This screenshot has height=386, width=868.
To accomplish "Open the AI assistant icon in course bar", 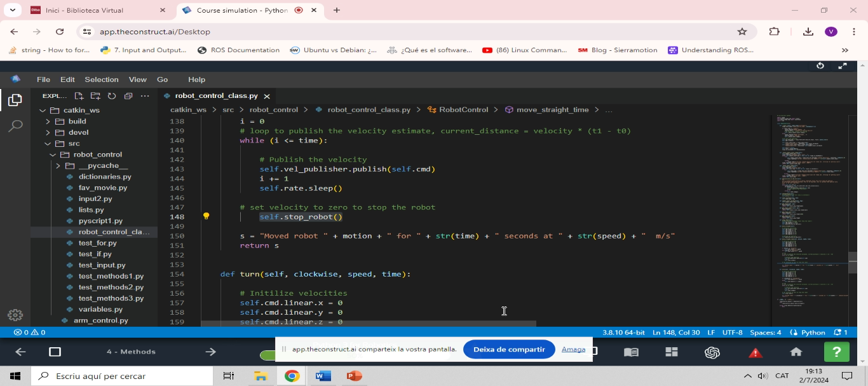I will point(712,352).
